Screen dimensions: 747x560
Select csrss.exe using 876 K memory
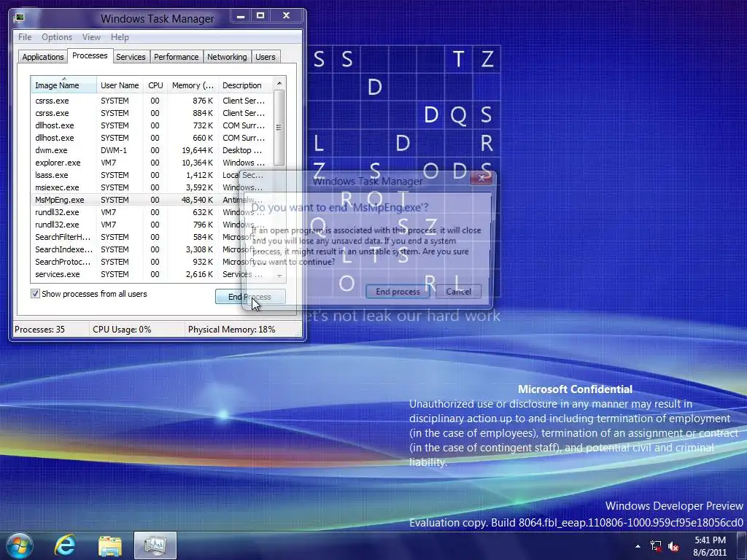click(152, 101)
